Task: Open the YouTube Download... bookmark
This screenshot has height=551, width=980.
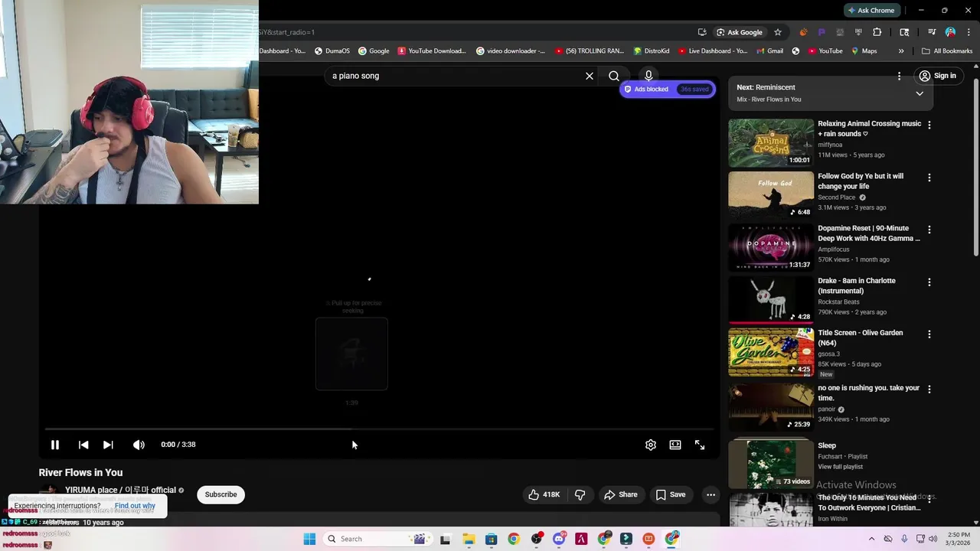Action: click(x=432, y=51)
